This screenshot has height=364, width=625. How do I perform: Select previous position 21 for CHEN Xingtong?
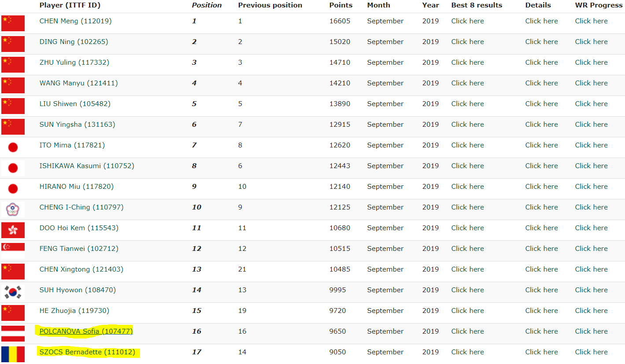tap(242, 269)
